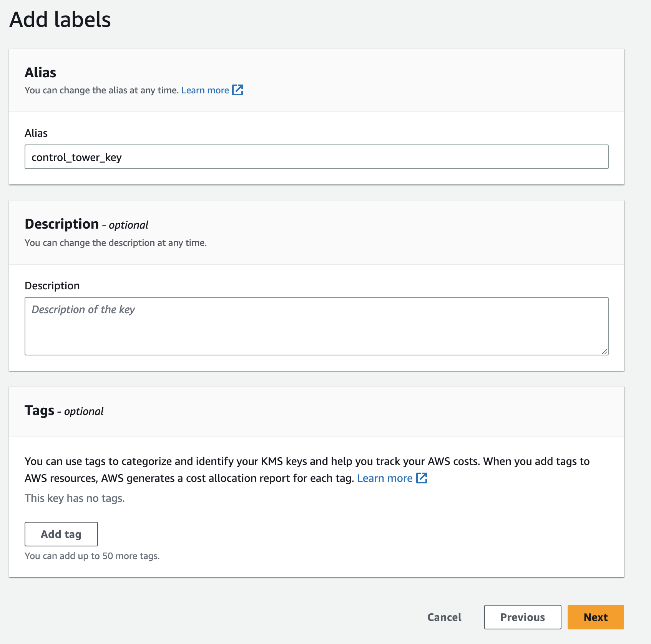Select the Tags - optional section heading
651x644 pixels.
point(64,411)
